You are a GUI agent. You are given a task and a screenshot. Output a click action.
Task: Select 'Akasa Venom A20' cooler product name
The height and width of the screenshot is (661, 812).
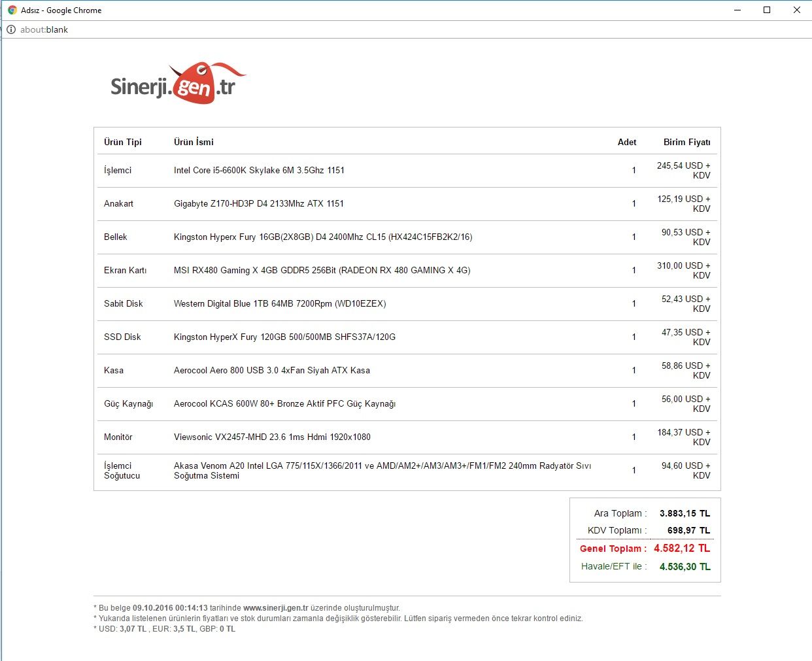[x=382, y=471]
